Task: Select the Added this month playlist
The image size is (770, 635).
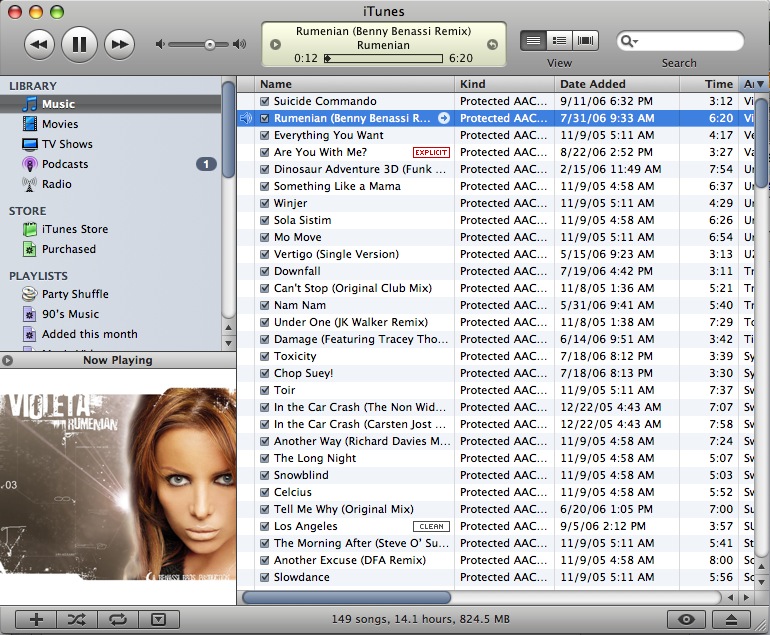Action: (x=110, y=334)
